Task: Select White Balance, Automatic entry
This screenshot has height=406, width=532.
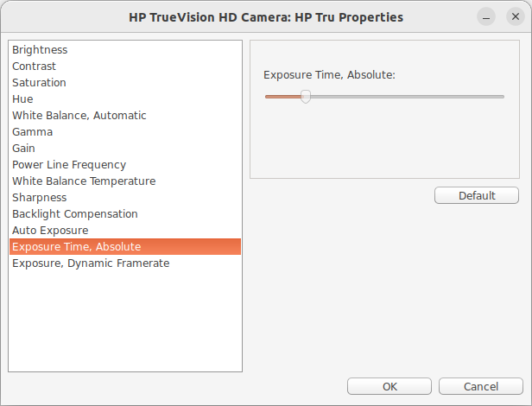Action: pos(79,116)
